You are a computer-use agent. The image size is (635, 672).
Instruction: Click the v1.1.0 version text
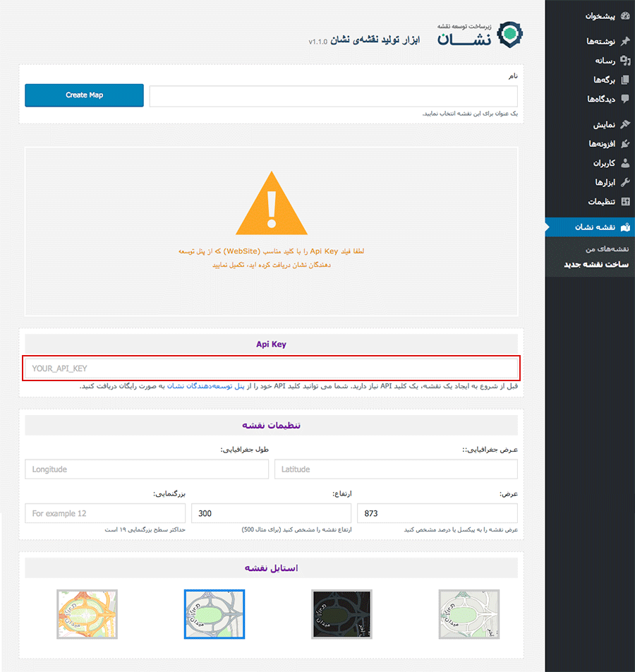coord(318,42)
